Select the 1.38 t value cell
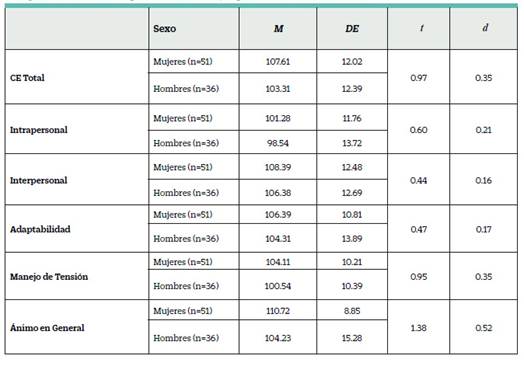 418,328
